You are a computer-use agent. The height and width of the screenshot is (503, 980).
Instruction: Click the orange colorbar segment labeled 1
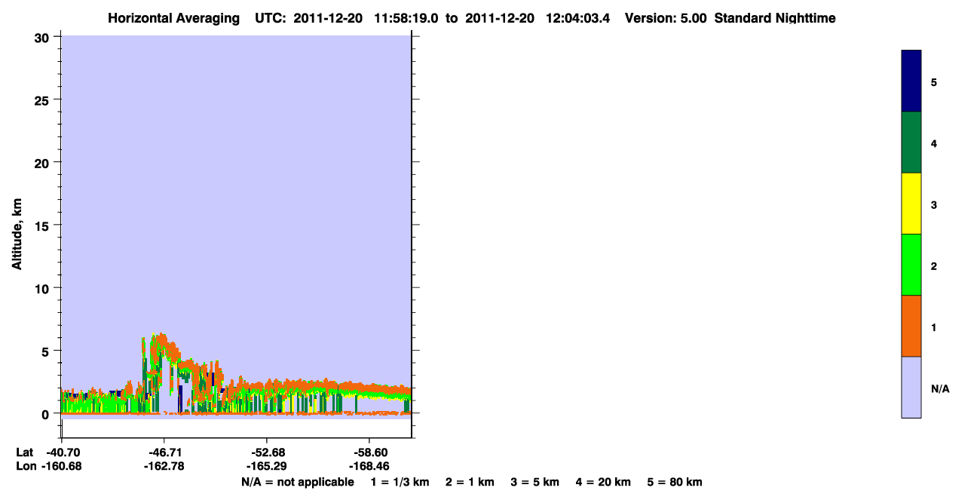911,326
